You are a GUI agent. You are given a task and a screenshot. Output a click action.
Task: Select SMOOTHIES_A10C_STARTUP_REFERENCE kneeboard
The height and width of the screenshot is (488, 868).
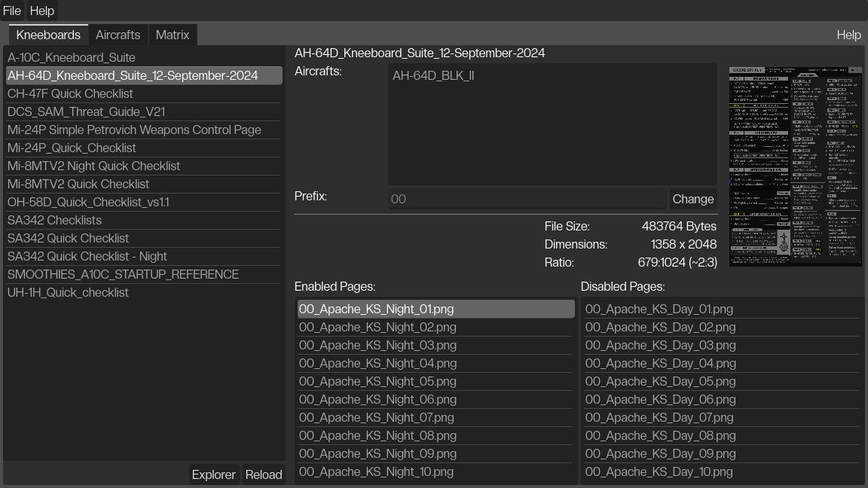click(x=123, y=274)
